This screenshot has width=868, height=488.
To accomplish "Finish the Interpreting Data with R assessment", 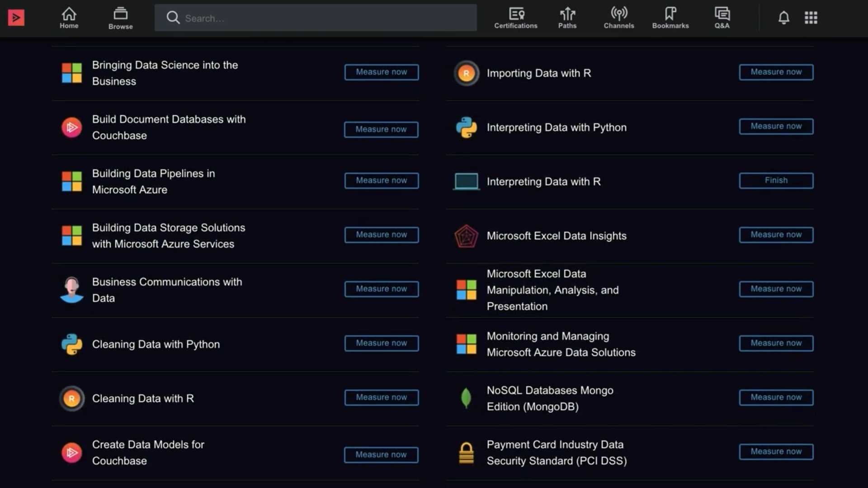I will 776,181.
